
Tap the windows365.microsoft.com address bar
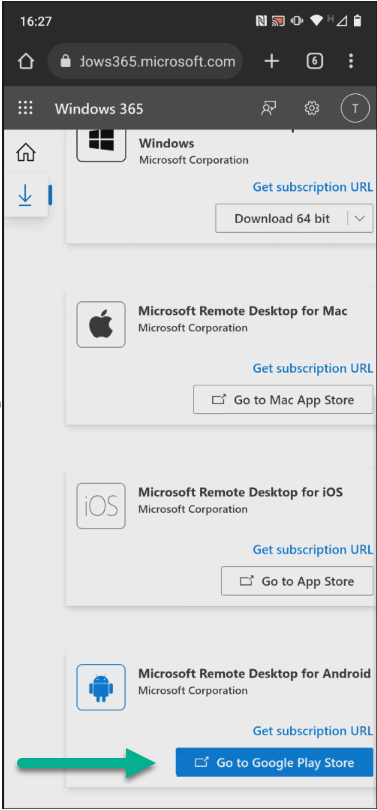tap(145, 61)
